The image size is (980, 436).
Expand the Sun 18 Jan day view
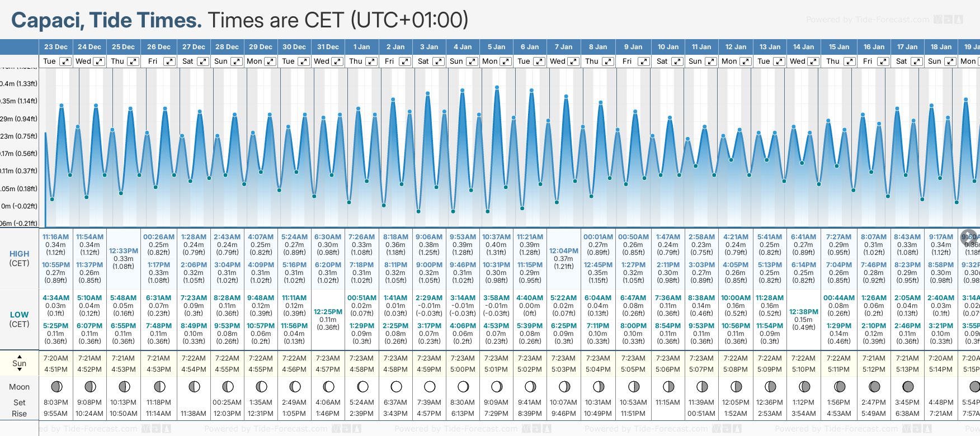[950, 61]
